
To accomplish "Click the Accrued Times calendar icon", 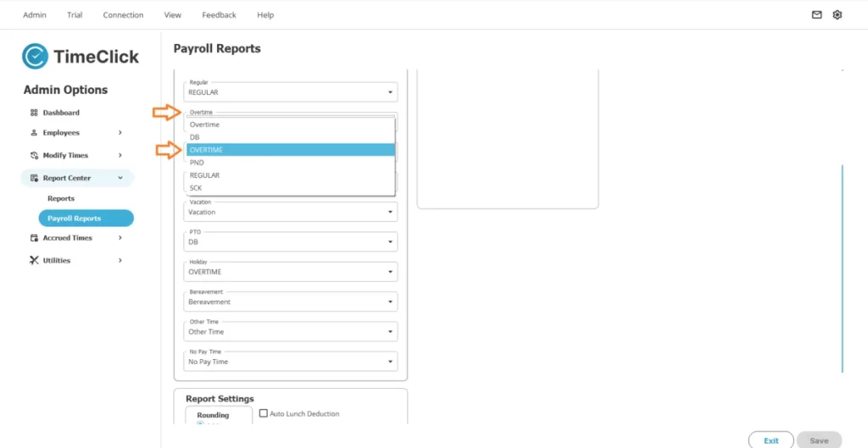I will pyautogui.click(x=34, y=238).
